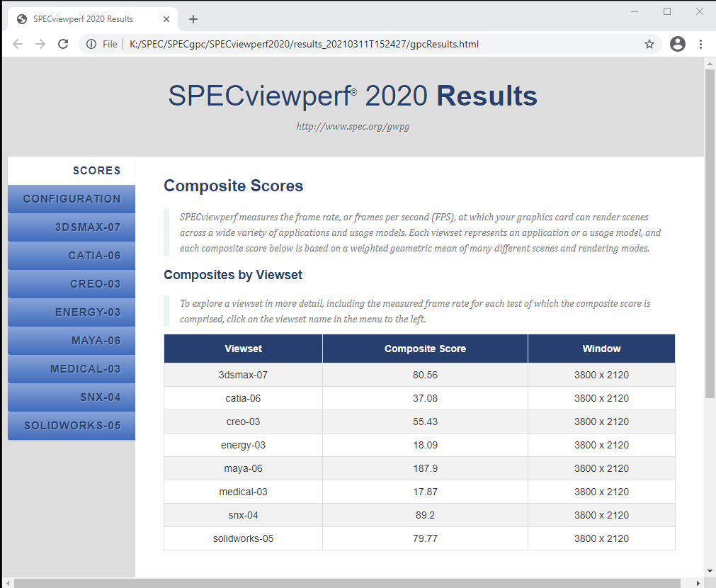Select the creo-03 table cell

[x=244, y=422]
